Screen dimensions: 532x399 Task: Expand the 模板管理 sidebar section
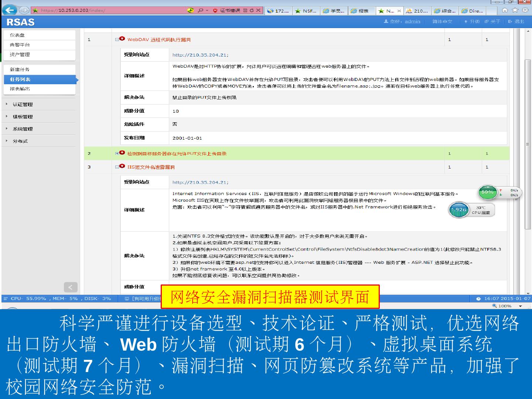click(23, 117)
